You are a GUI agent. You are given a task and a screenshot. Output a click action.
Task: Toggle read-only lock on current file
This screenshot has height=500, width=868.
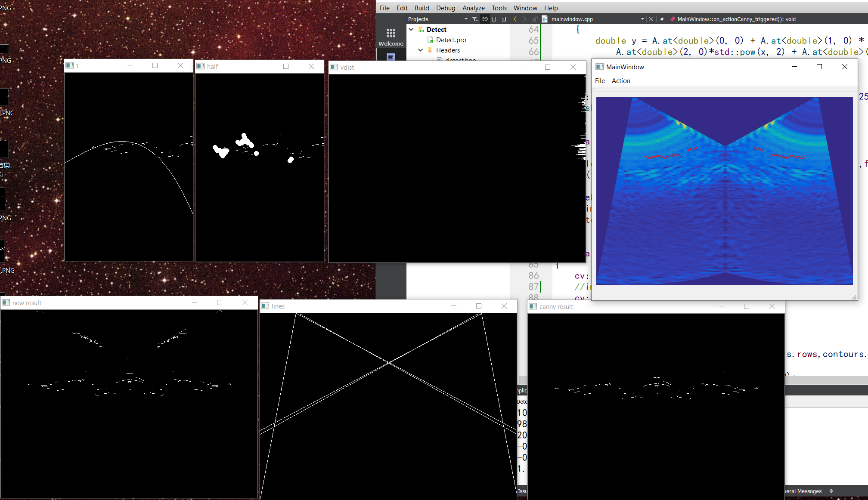pos(535,19)
